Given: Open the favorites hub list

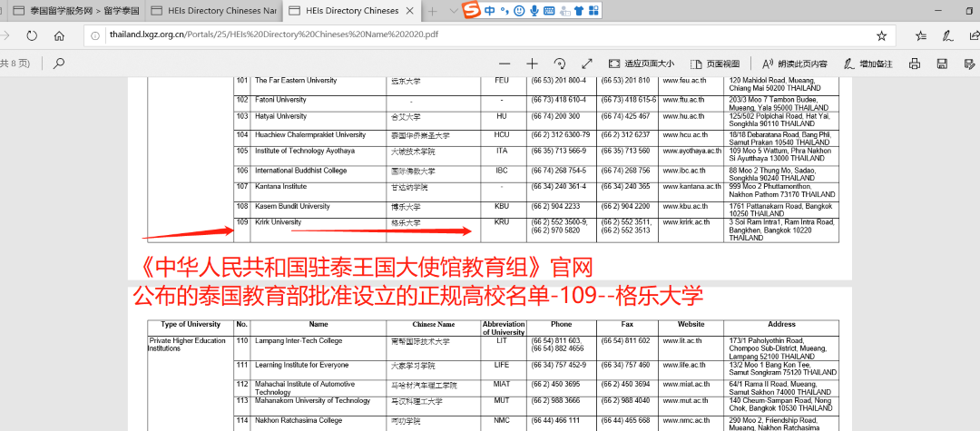Looking at the screenshot, I should (x=921, y=35).
